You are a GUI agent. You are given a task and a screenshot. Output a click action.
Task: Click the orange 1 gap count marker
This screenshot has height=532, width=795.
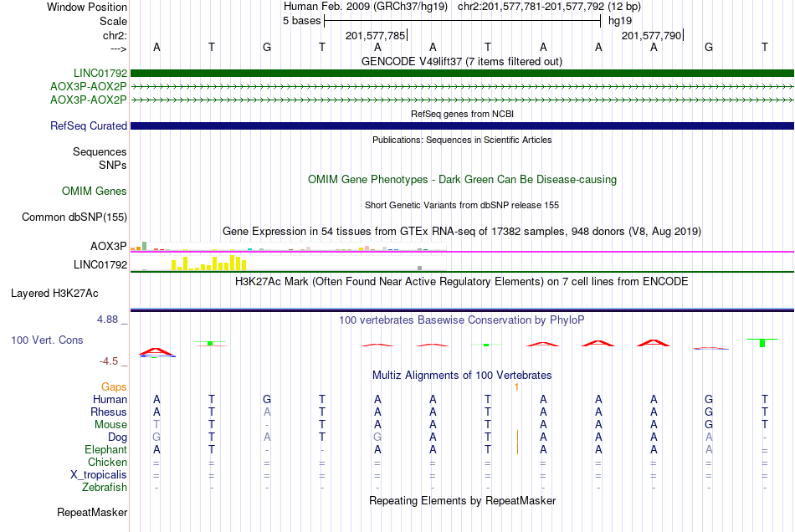tap(516, 387)
